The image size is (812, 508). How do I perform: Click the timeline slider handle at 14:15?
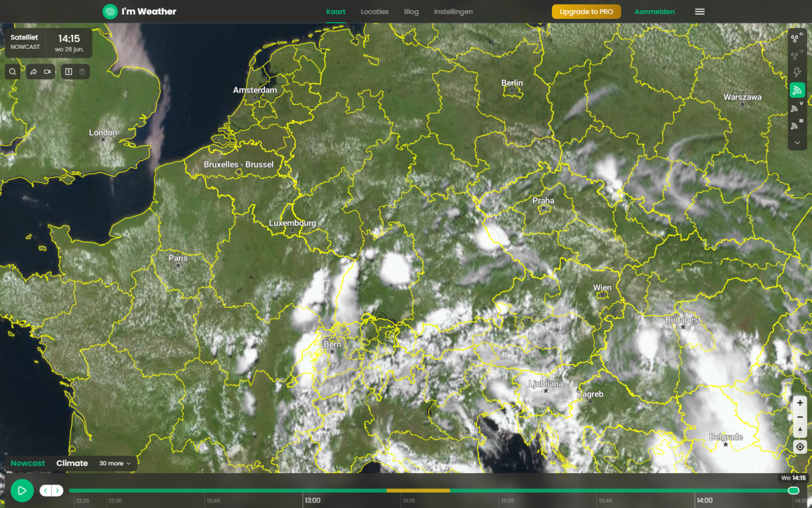click(793, 490)
